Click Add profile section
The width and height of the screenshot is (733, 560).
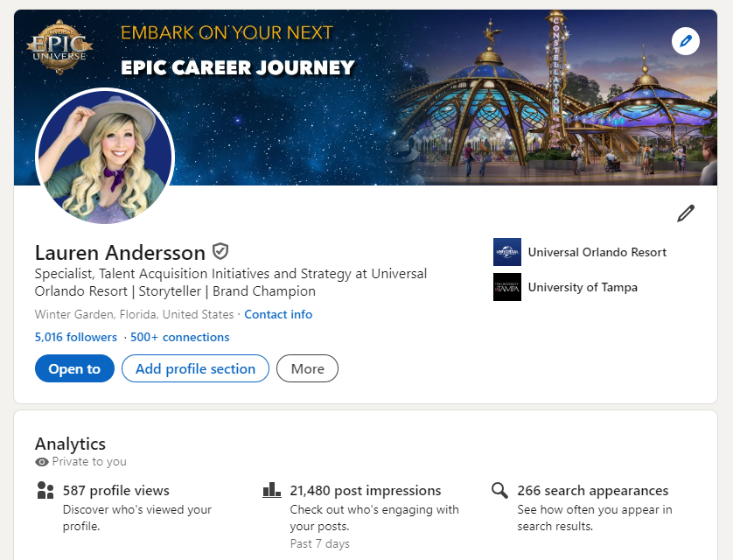195,368
